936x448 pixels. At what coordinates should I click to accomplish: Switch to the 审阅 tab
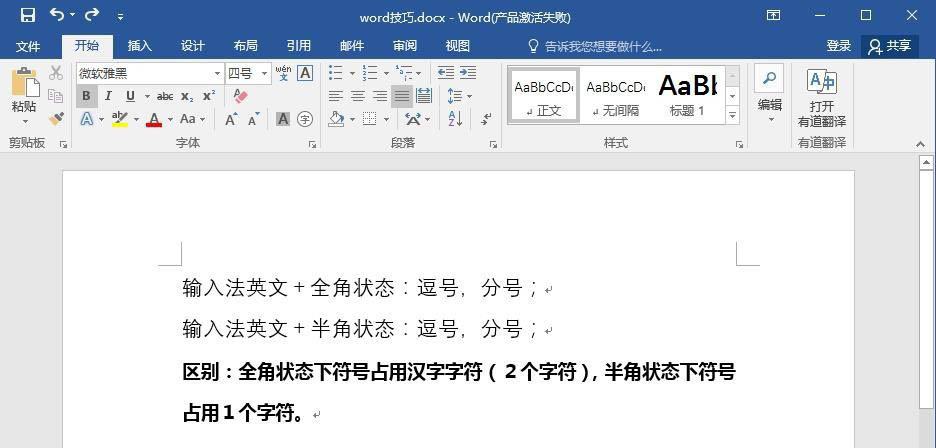405,46
